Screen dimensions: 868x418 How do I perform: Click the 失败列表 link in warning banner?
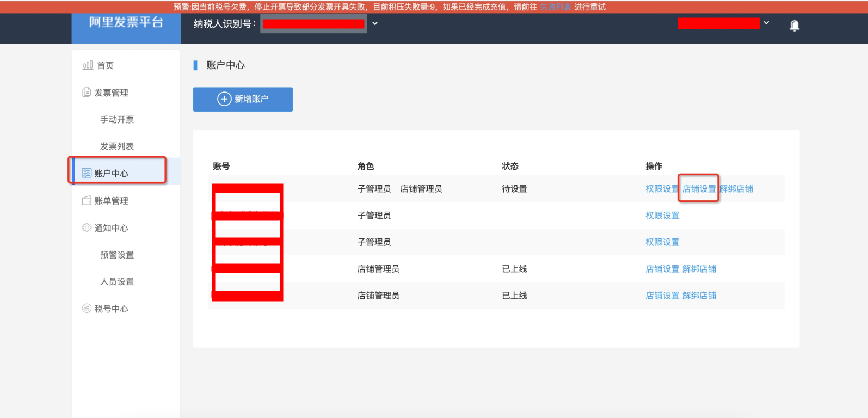[555, 7]
